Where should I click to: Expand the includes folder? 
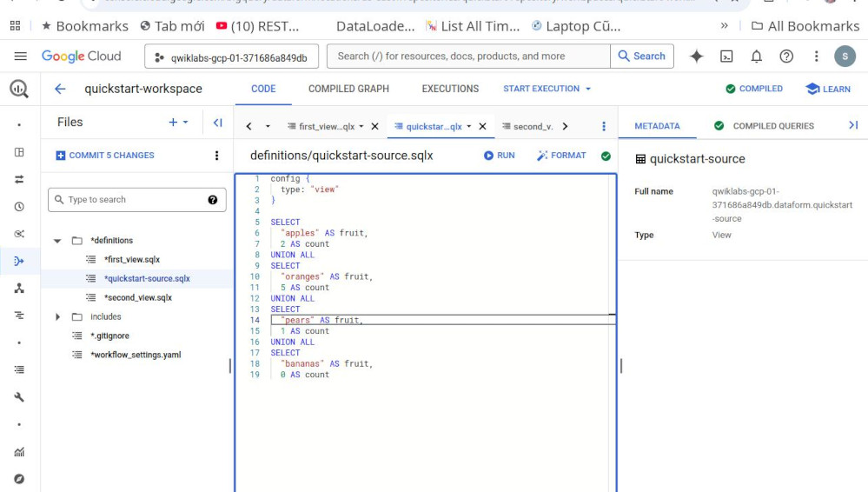point(57,317)
